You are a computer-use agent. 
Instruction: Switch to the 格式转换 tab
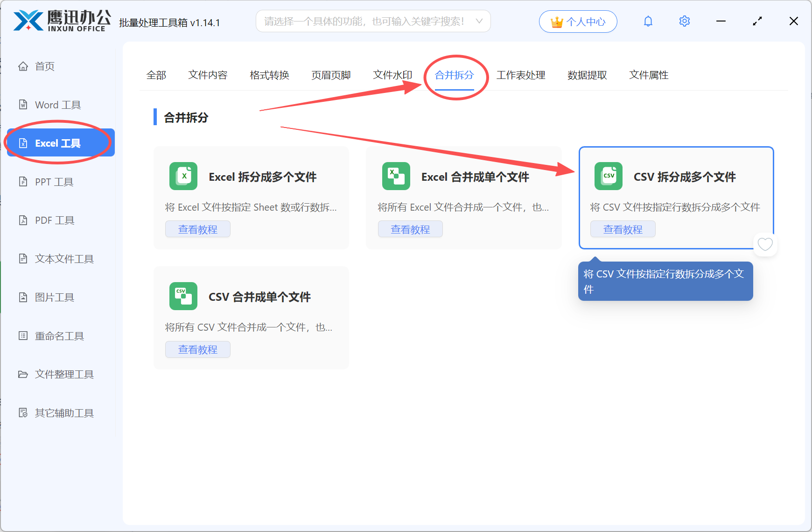click(x=269, y=75)
